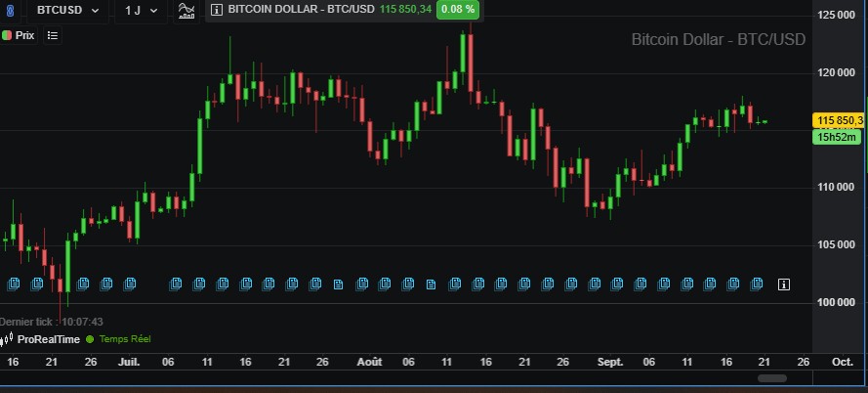Click the green 115 850,34 header price
This screenshot has height=393, width=868.
405,10
